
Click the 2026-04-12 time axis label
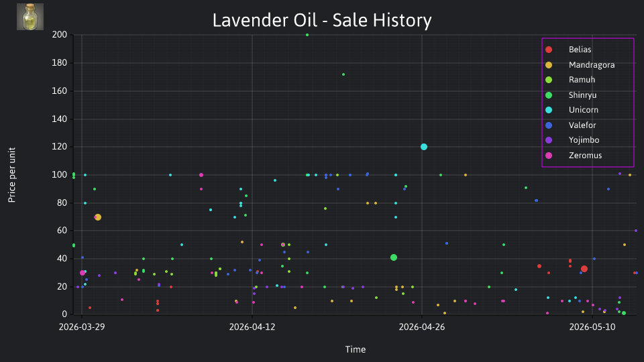click(252, 327)
